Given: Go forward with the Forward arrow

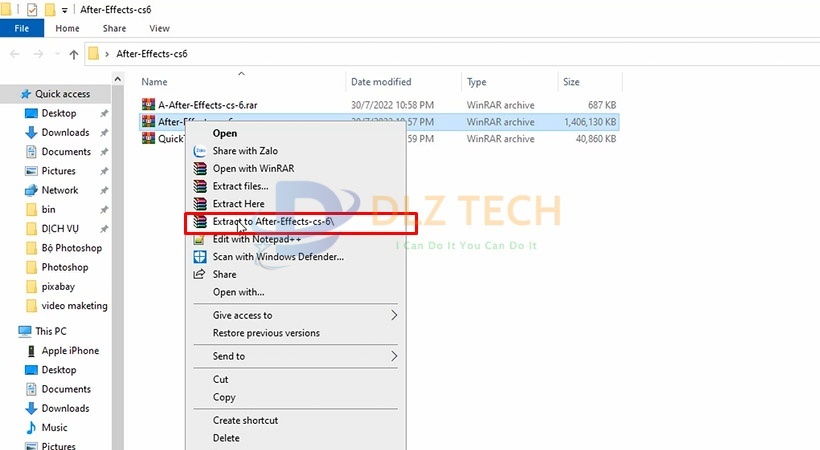Looking at the screenshot, I should (38, 54).
